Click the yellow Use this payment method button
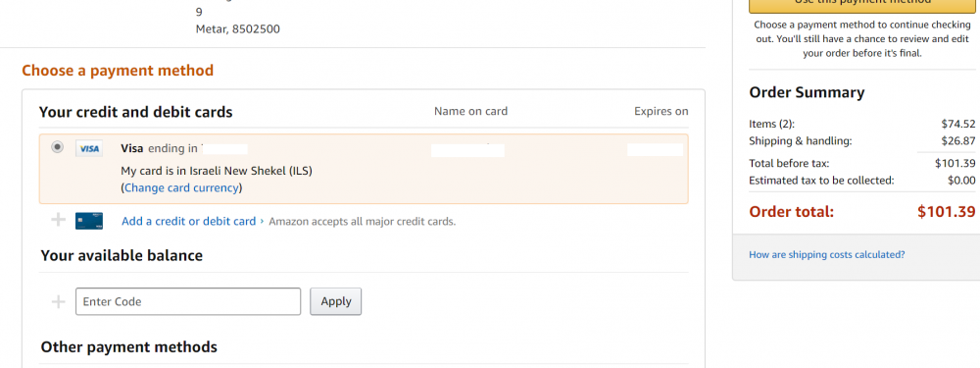Screen dimensions: 980x368 pyautogui.click(x=861, y=5)
